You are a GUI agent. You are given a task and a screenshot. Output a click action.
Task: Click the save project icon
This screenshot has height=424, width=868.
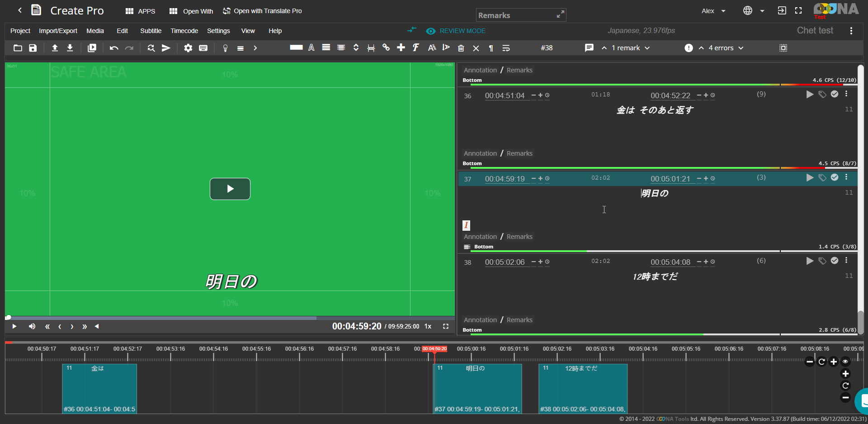[x=33, y=48]
